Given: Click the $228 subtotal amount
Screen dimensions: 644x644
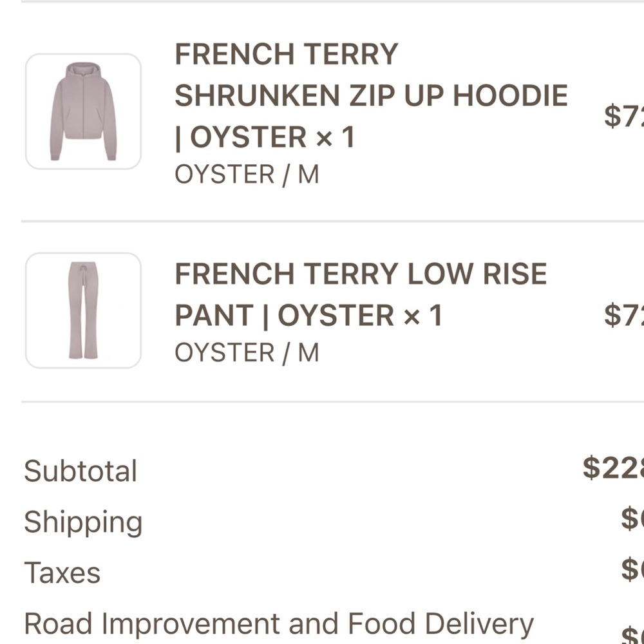Looking at the screenshot, I should click(613, 468).
